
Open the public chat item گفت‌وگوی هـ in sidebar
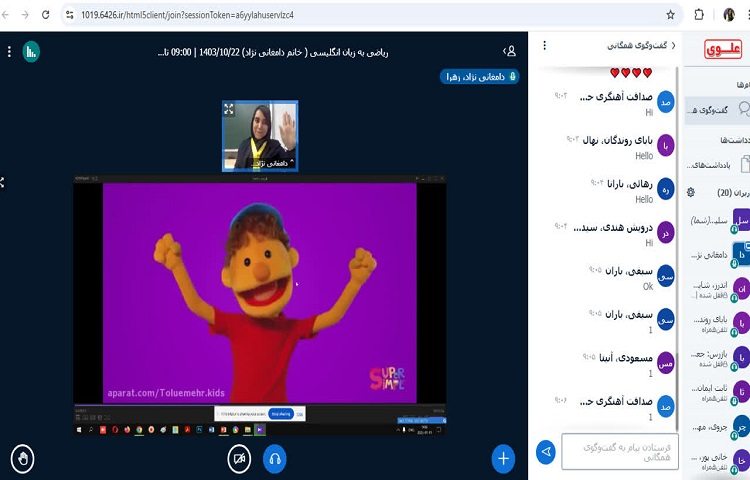pos(717,109)
